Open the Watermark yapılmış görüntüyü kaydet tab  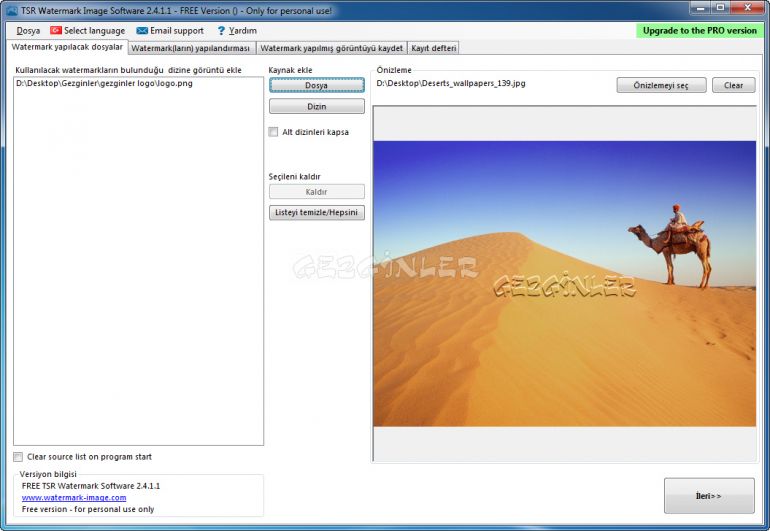(331, 48)
